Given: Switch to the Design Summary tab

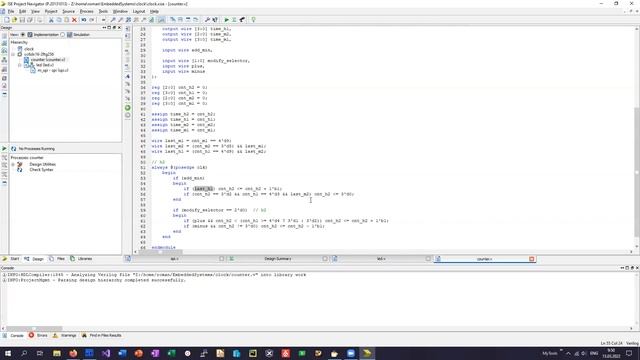Looking at the screenshot, I should 278,259.
